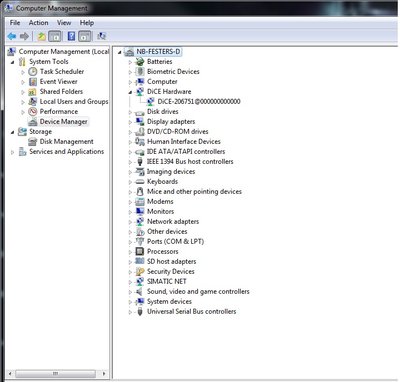The height and width of the screenshot is (382, 400).
Task: Collapse the NB-FESTERS-D root node
Action: [x=120, y=52]
